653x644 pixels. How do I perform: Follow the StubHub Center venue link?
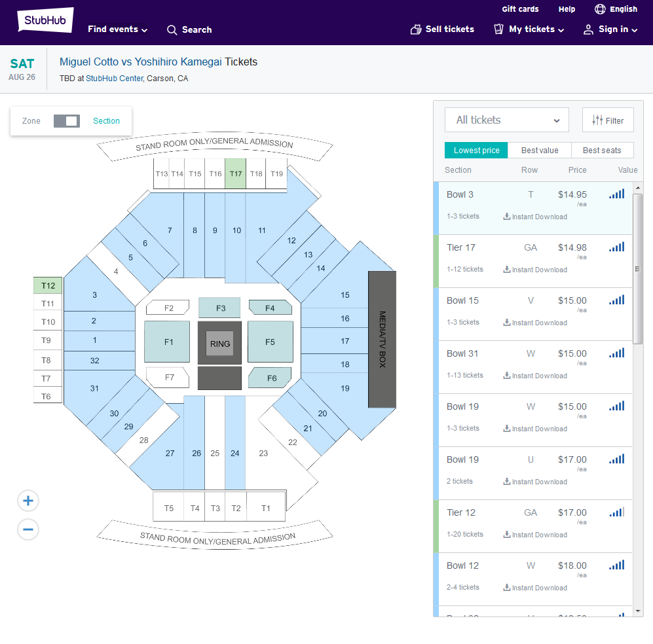click(115, 79)
